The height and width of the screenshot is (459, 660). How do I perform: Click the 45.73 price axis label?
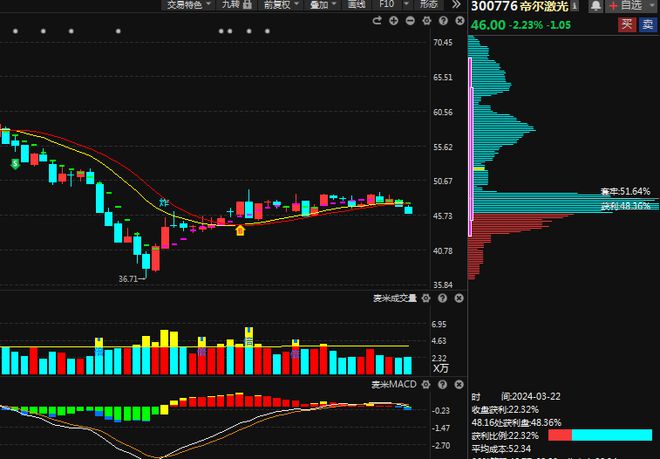click(x=443, y=216)
